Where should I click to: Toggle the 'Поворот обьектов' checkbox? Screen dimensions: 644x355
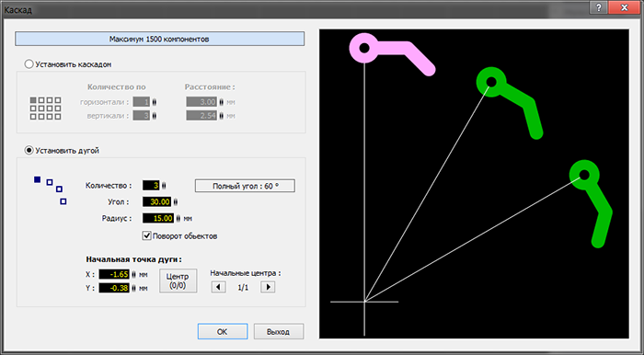coord(146,236)
